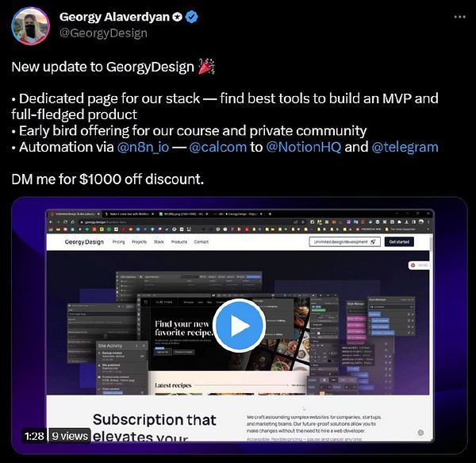Click the star affiliate badge beside the name
Screen dimensions: 476x463
tap(177, 17)
